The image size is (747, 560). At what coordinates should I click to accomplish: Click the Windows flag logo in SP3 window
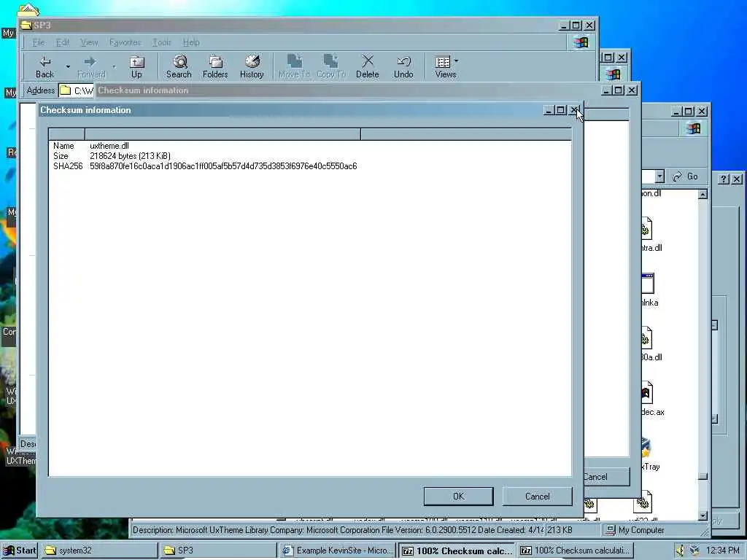[581, 42]
